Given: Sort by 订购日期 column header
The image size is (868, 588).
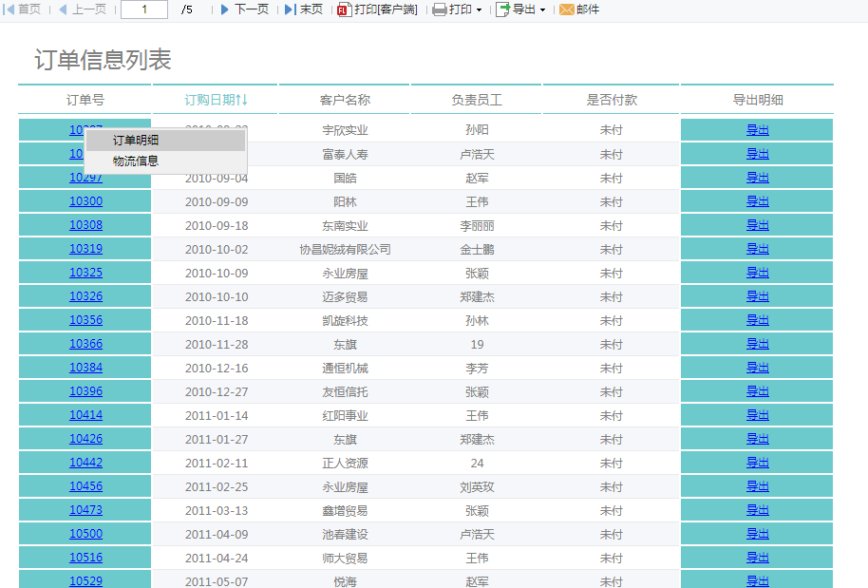Looking at the screenshot, I should click(216, 100).
